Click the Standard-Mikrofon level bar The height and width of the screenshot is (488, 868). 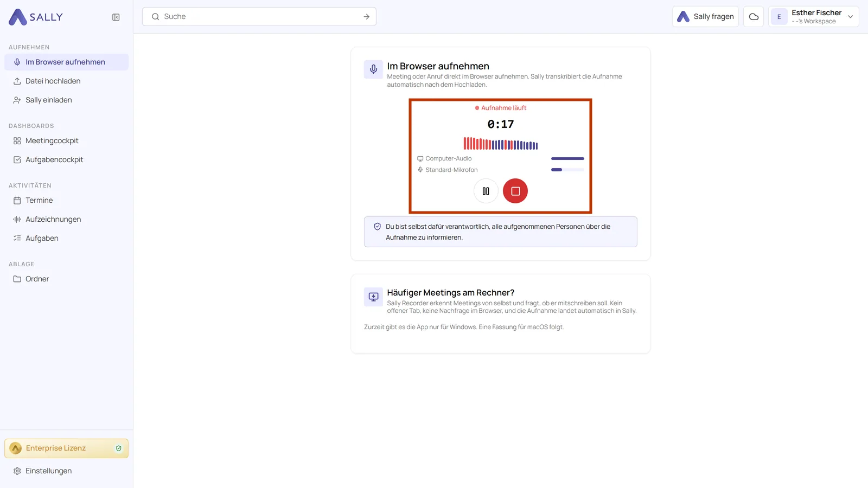click(567, 170)
